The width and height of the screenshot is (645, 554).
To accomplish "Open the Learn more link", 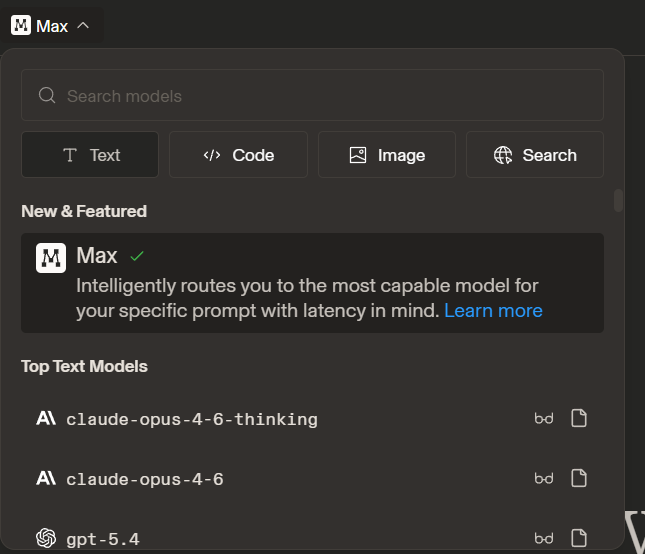I will click(493, 311).
